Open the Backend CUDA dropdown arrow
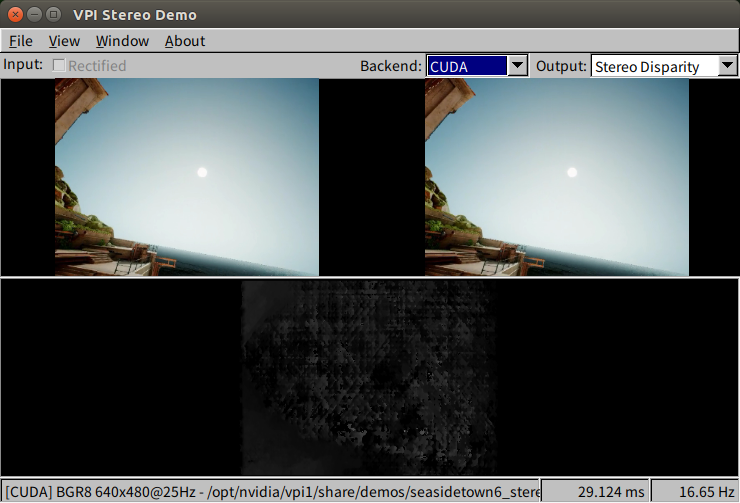 coord(518,66)
